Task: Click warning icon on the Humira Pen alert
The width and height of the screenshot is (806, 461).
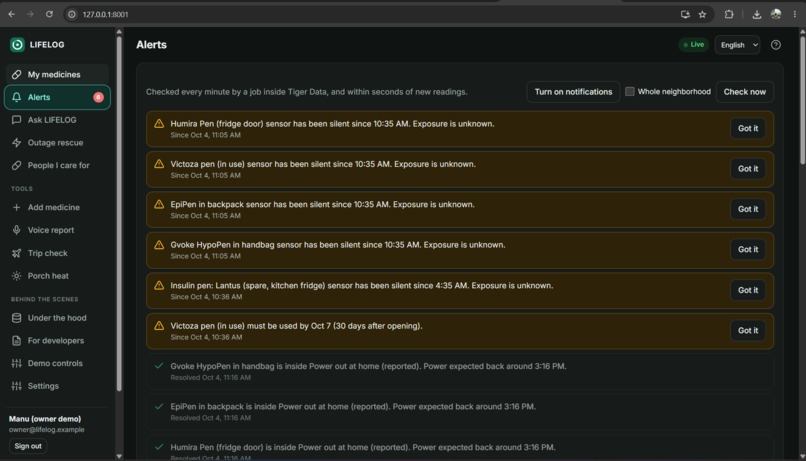Action: pyautogui.click(x=159, y=123)
